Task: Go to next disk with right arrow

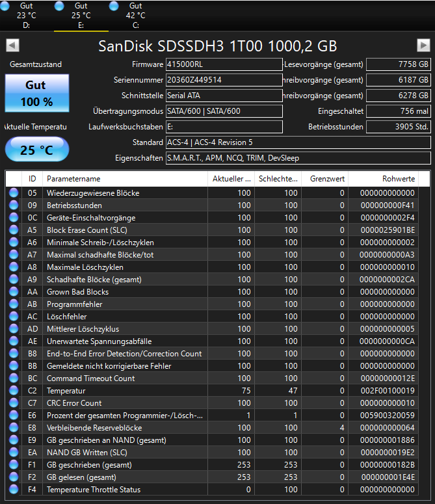Action: (x=423, y=46)
